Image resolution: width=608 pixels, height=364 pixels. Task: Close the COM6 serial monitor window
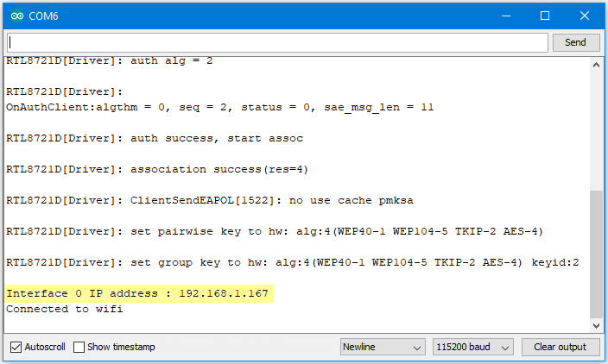click(585, 16)
